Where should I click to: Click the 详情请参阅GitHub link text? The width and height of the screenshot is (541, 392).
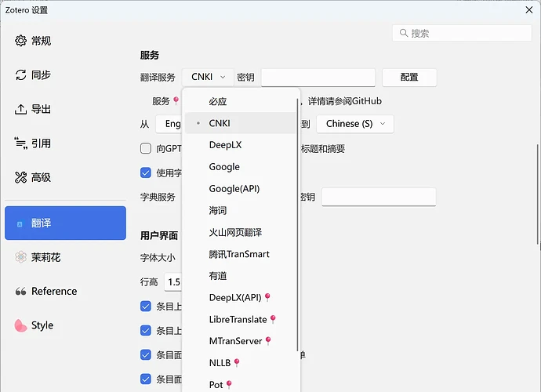(345, 101)
